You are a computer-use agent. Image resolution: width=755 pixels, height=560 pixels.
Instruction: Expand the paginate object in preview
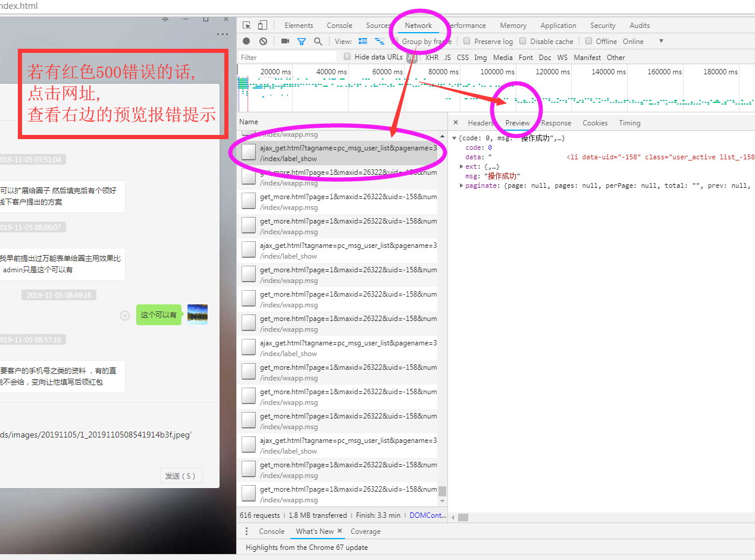tap(462, 186)
